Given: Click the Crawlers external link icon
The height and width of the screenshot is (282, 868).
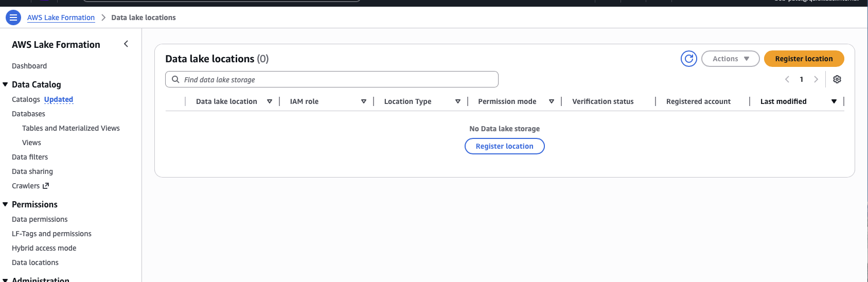Looking at the screenshot, I should coord(46,186).
